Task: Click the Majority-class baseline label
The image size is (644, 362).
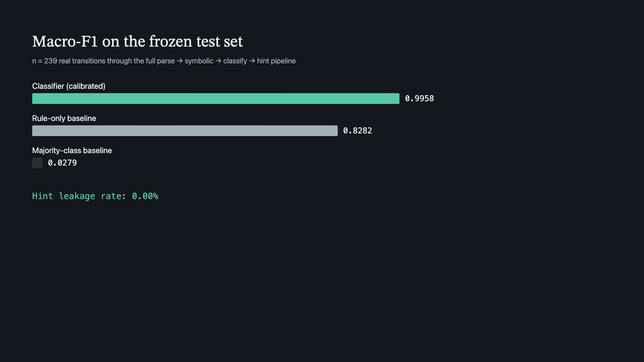Action: [72, 150]
